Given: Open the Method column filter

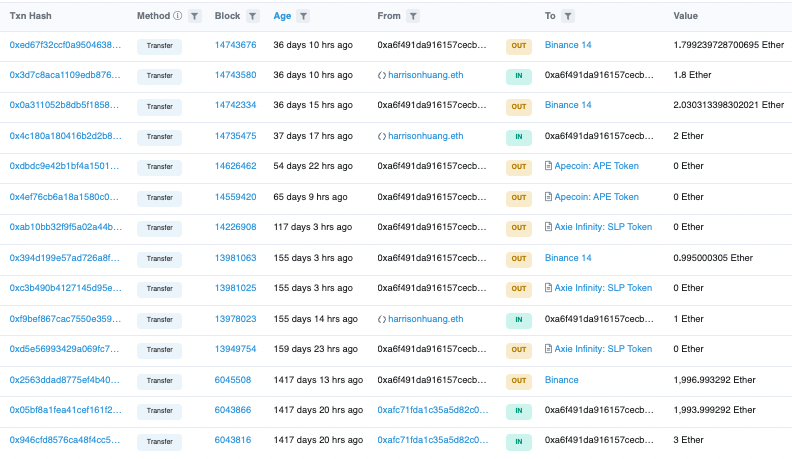Looking at the screenshot, I should coord(194,16).
